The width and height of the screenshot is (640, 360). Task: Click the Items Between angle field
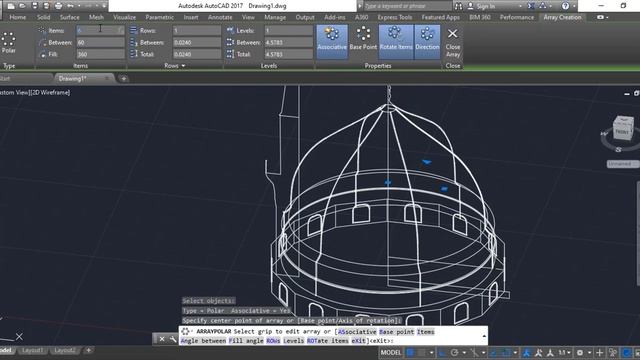pos(100,42)
